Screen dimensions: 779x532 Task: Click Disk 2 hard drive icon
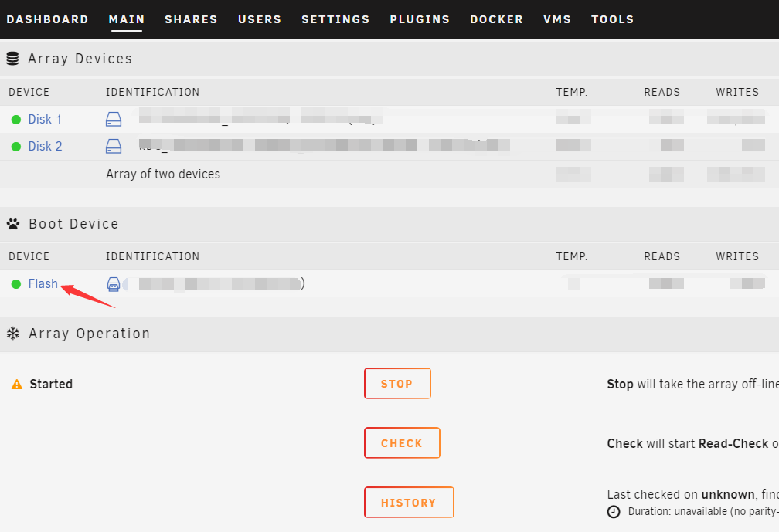[x=114, y=146]
